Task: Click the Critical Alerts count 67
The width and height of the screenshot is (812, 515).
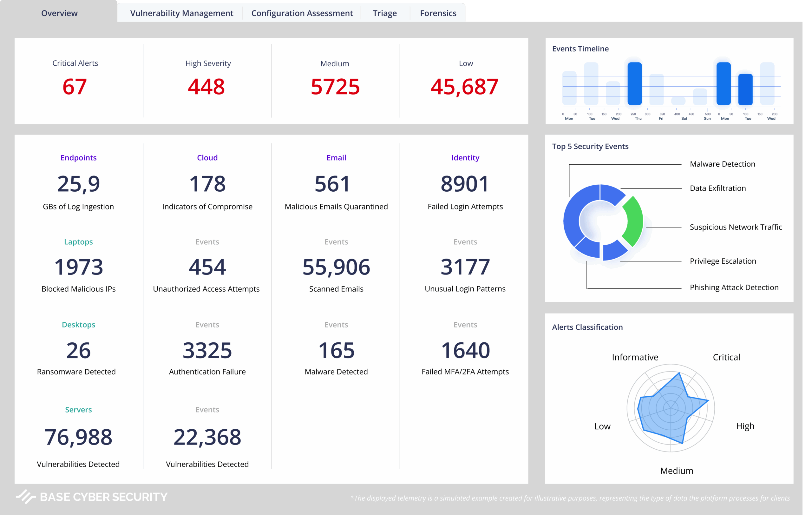Action: tap(75, 87)
